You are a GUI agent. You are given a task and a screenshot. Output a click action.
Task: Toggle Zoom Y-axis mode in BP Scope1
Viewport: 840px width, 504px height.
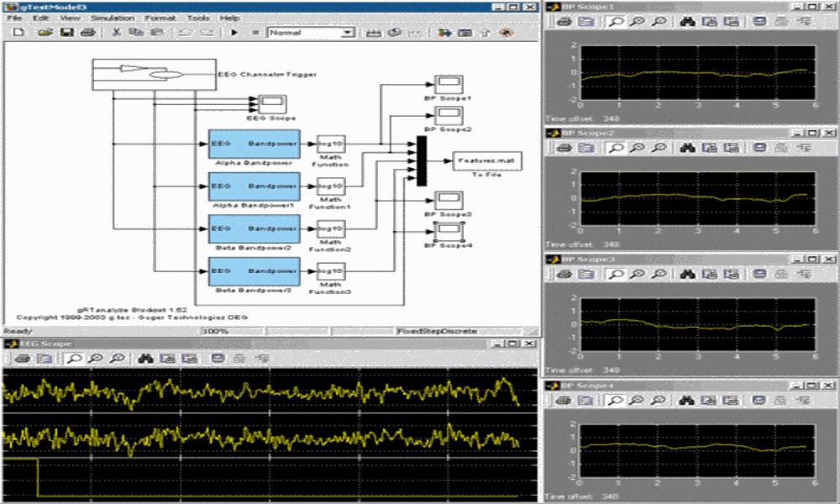click(659, 23)
